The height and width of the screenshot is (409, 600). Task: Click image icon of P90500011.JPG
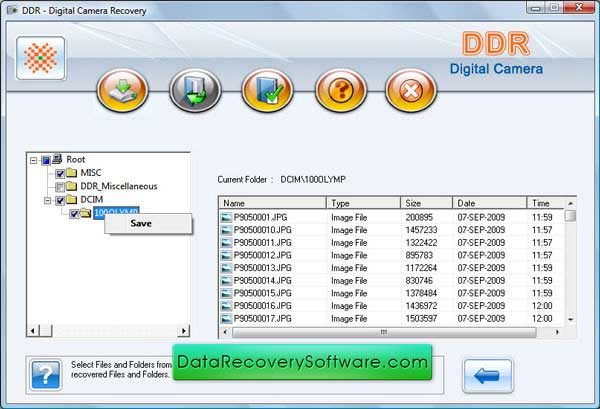(x=227, y=243)
